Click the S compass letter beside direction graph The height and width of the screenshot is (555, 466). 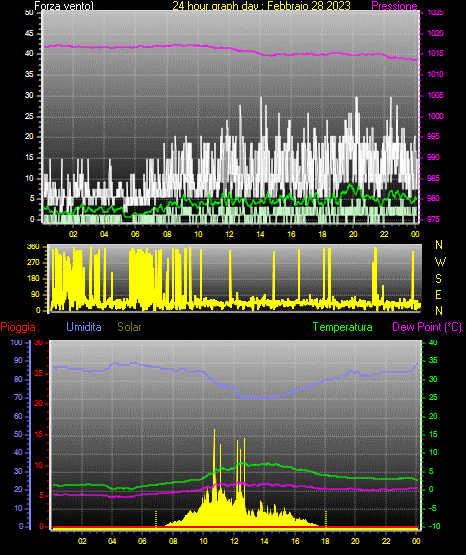438,279
